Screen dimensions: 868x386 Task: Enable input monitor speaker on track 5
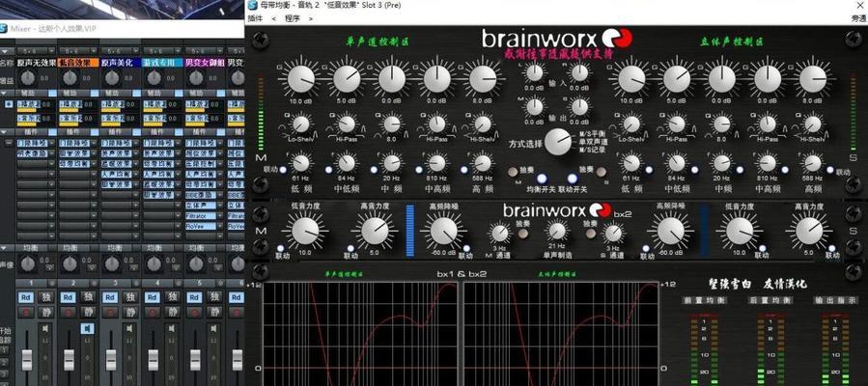pos(213,328)
